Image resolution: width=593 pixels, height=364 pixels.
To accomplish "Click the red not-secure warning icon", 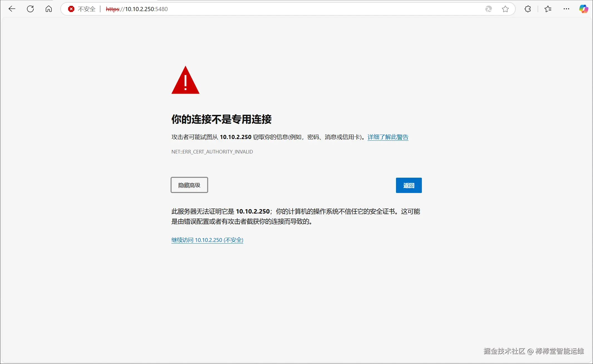I will click(71, 9).
